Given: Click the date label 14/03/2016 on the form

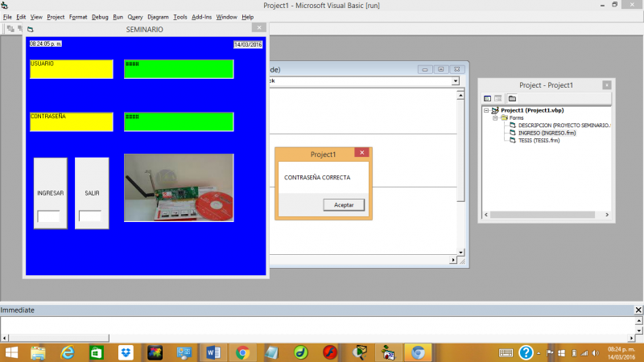Looking at the screenshot, I should [x=248, y=44].
